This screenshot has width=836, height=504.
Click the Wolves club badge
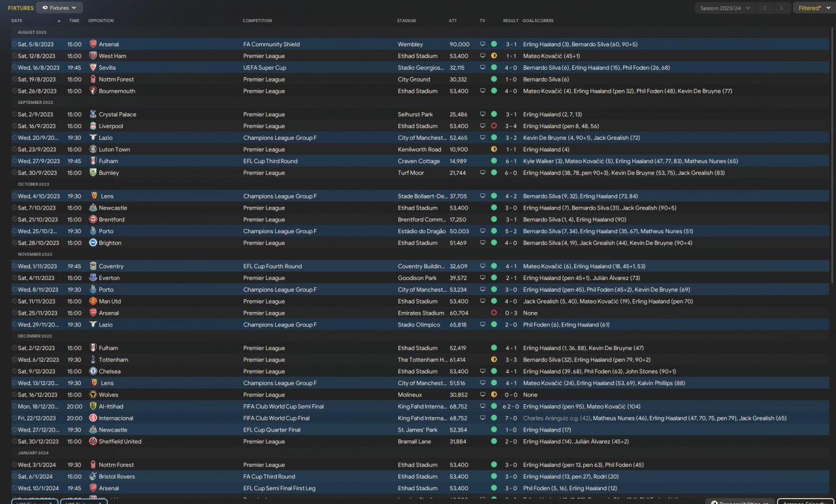tap(93, 395)
